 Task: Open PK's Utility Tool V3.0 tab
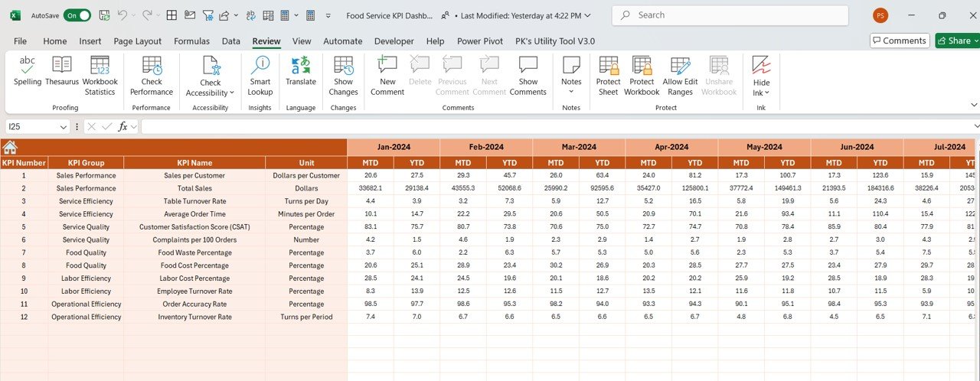[x=555, y=41]
